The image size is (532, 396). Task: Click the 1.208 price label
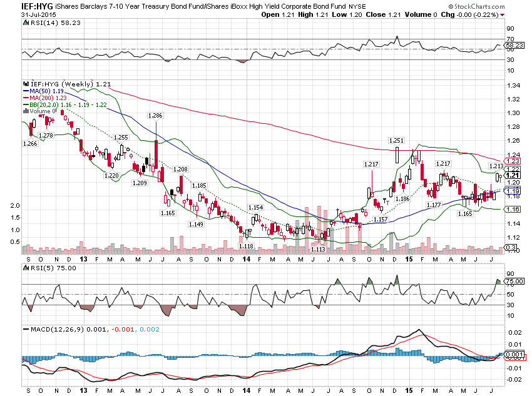pos(180,169)
